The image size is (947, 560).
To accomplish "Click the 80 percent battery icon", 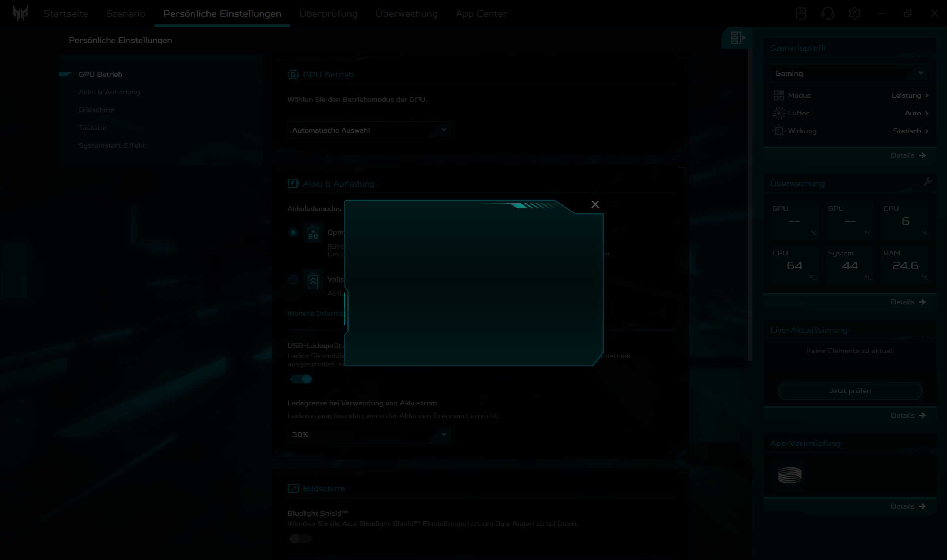I will (x=313, y=233).
